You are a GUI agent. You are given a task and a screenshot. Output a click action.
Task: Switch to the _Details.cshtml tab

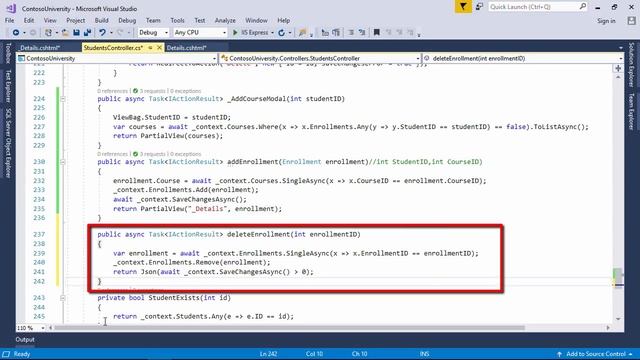(x=40, y=48)
